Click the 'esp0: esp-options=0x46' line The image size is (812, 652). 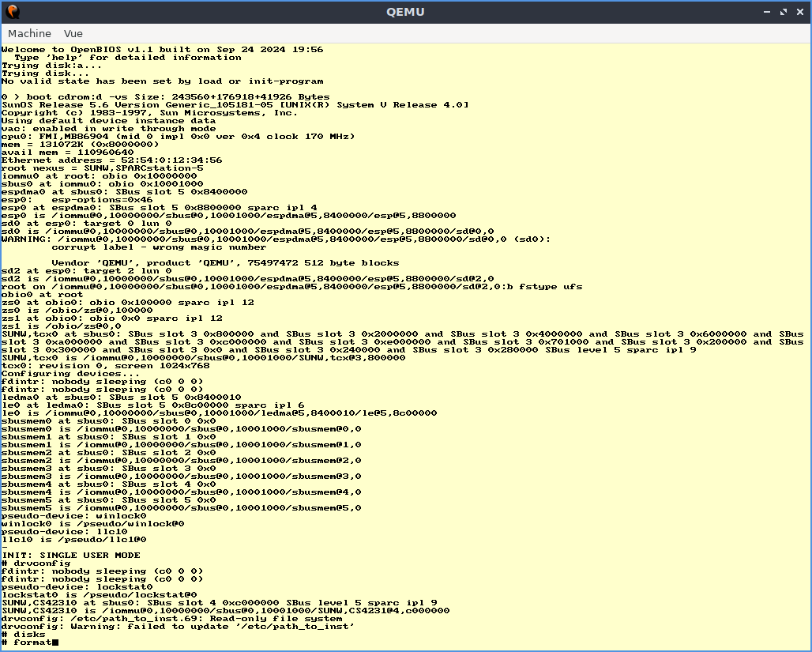point(77,199)
